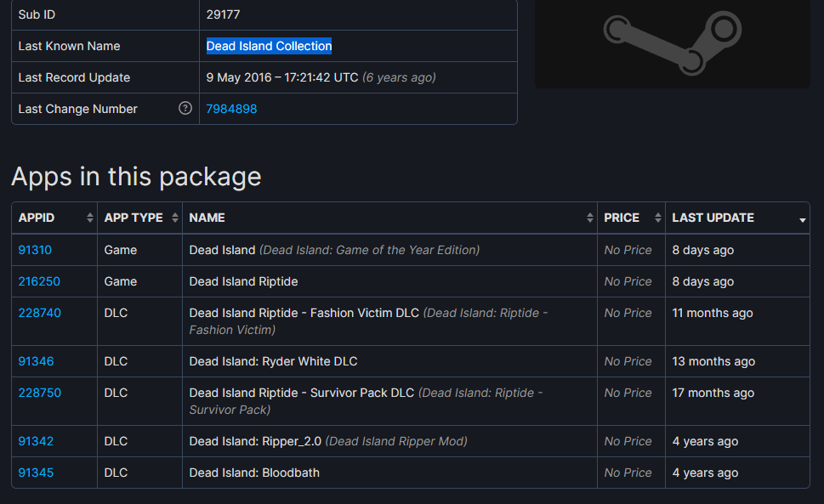
Task: Sort by APP TYPE column sort arrows
Action: pyautogui.click(x=175, y=218)
